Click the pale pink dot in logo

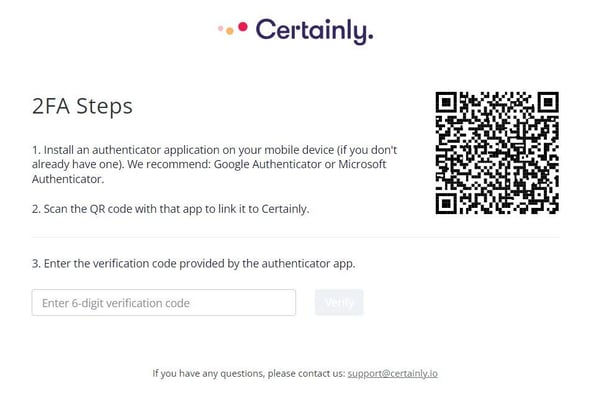tap(220, 28)
